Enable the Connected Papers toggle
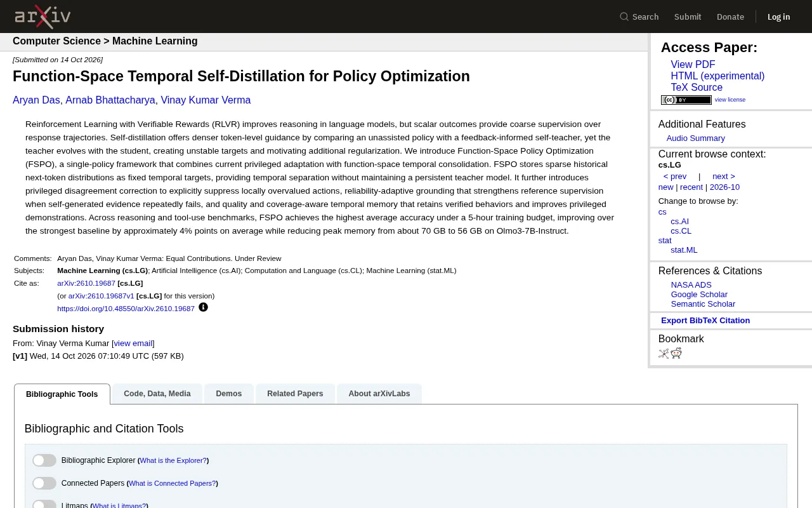The image size is (812, 508). click(44, 483)
